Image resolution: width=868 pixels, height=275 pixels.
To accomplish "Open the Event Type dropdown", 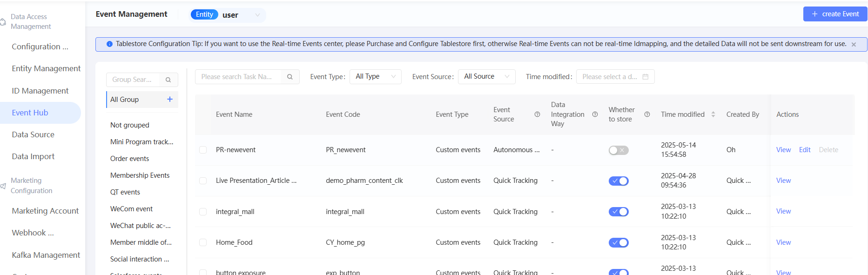I will click(x=375, y=77).
